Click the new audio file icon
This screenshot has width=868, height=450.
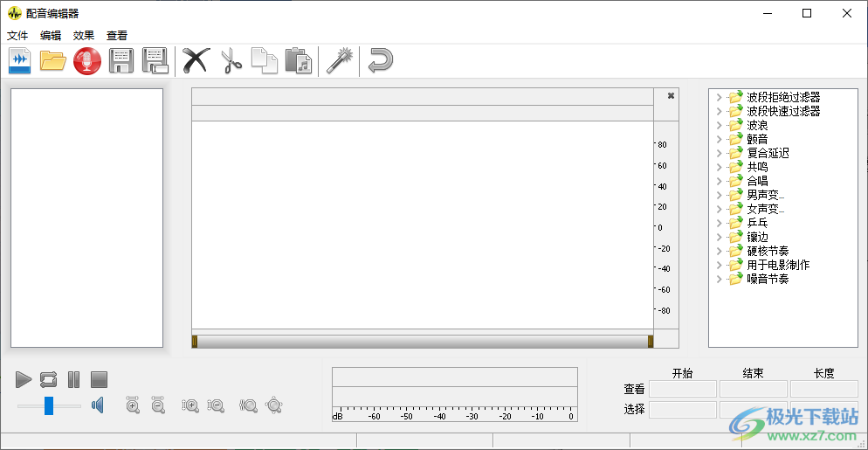(20, 61)
